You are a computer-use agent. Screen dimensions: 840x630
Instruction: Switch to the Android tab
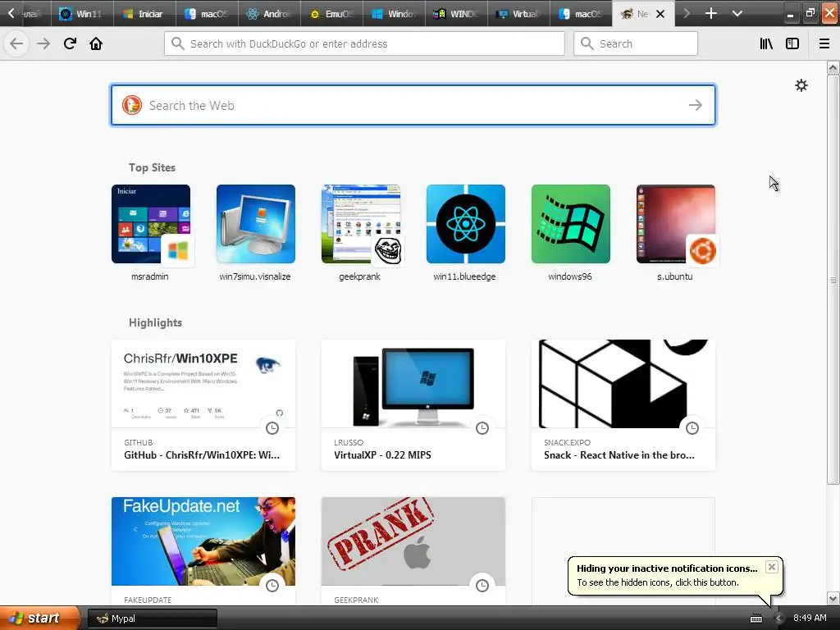pyautogui.click(x=269, y=13)
